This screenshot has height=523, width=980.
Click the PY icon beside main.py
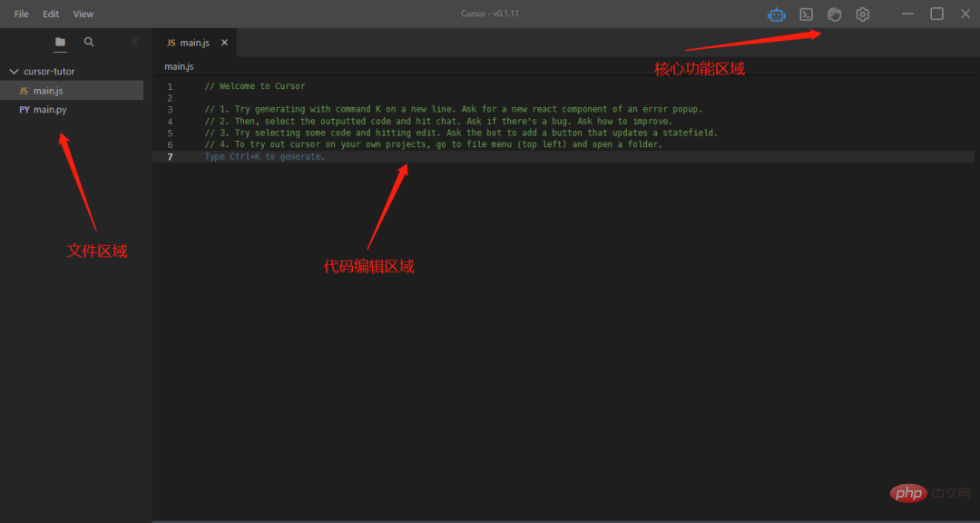[x=24, y=110]
